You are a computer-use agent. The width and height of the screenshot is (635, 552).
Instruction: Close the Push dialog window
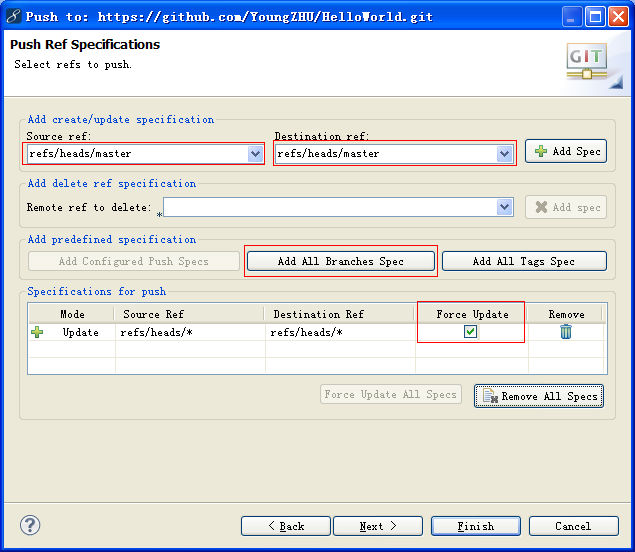(618, 17)
